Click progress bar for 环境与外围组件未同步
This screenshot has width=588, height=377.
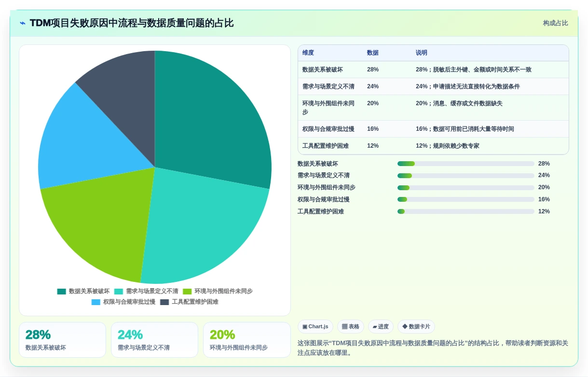(466, 188)
